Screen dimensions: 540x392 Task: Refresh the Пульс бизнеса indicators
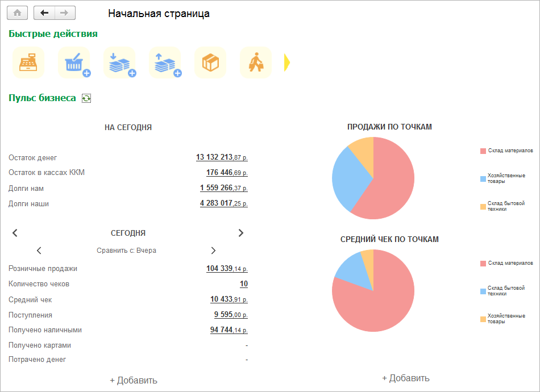tap(86, 98)
